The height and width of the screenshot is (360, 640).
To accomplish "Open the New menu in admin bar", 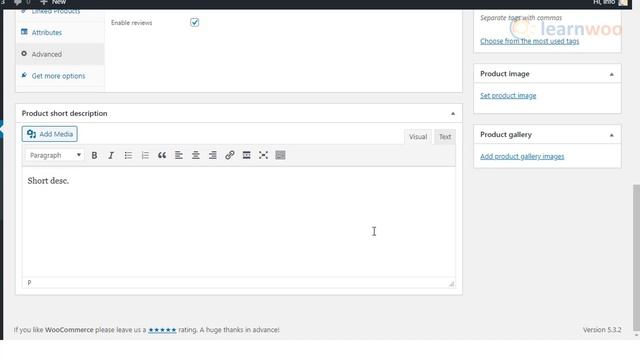I will click(53, 2).
